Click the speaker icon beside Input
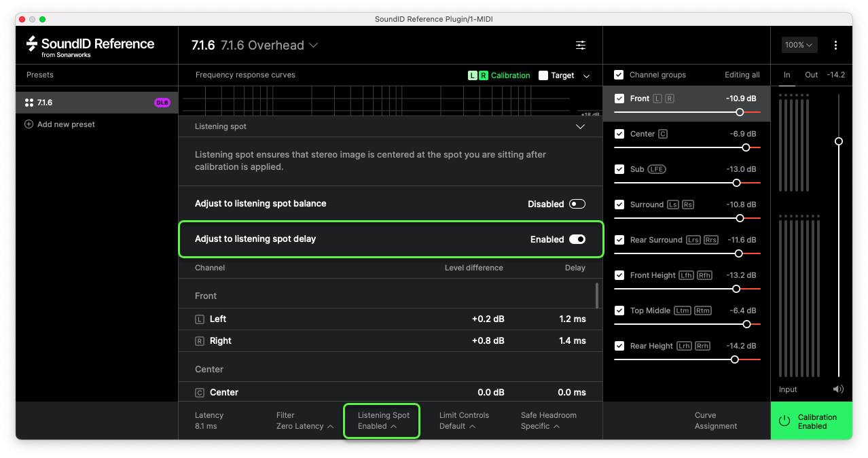Viewport: 868px width, 458px height. click(x=838, y=389)
